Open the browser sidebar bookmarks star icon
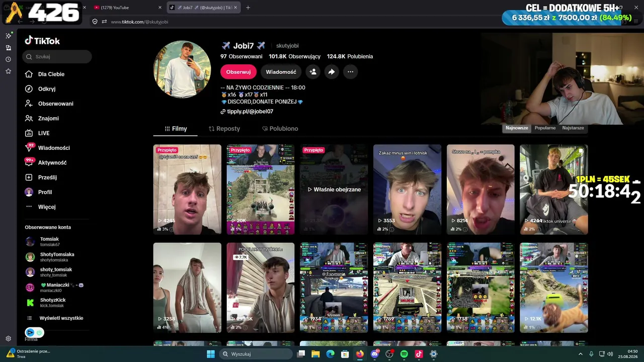 [8, 71]
